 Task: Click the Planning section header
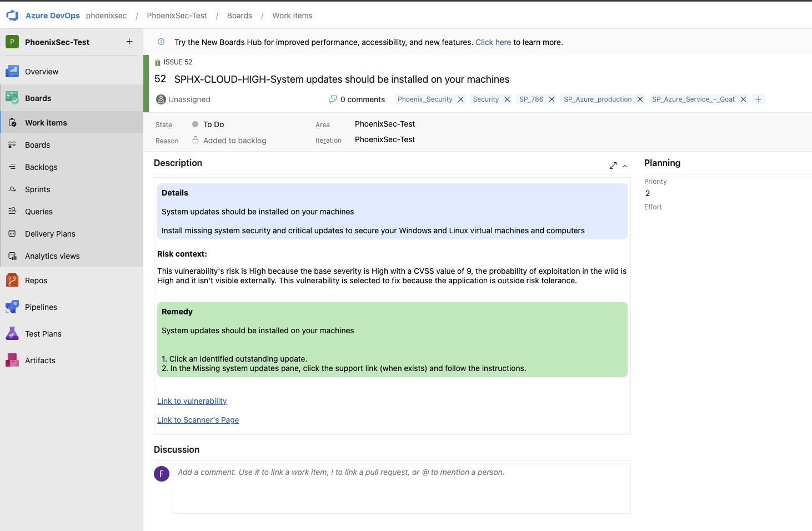[662, 163]
